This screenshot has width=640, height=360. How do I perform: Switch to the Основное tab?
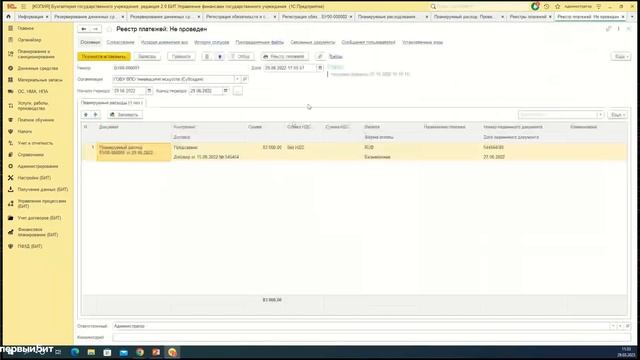coord(90,42)
